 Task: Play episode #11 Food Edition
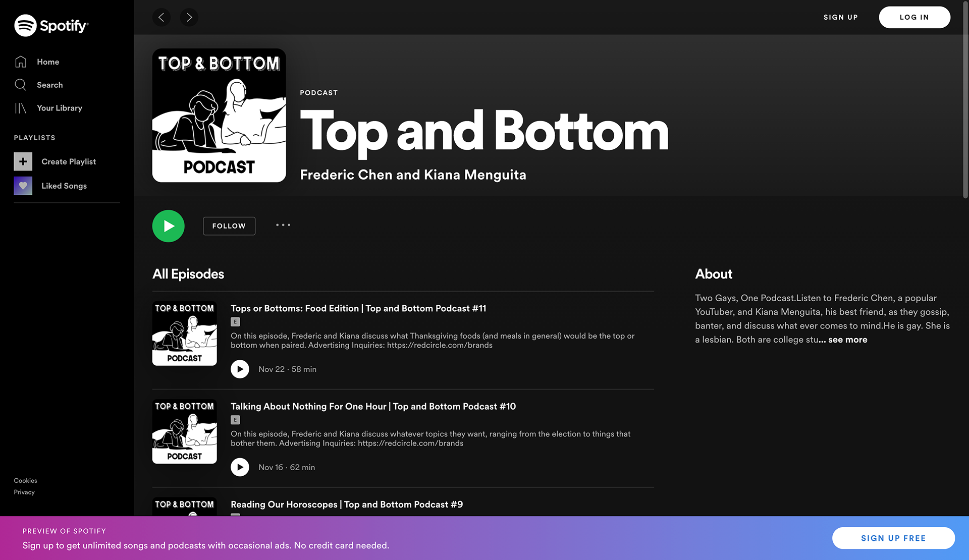point(240,369)
